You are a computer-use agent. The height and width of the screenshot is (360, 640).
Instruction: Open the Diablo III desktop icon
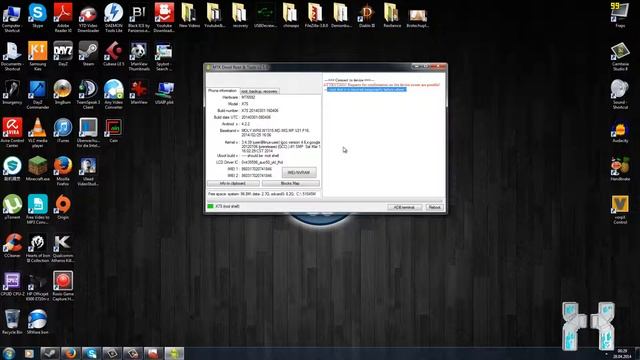tap(367, 16)
